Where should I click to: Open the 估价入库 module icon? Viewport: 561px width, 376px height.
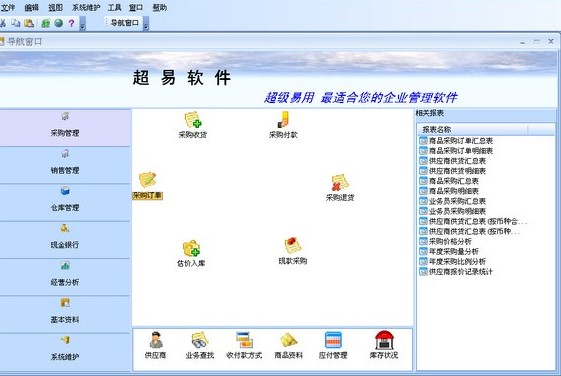click(x=191, y=253)
